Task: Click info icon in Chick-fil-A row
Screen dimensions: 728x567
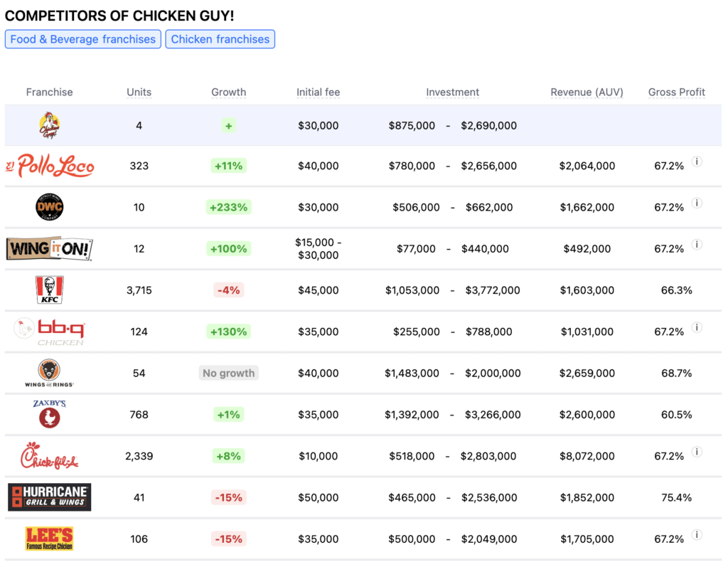Action: [x=697, y=452]
